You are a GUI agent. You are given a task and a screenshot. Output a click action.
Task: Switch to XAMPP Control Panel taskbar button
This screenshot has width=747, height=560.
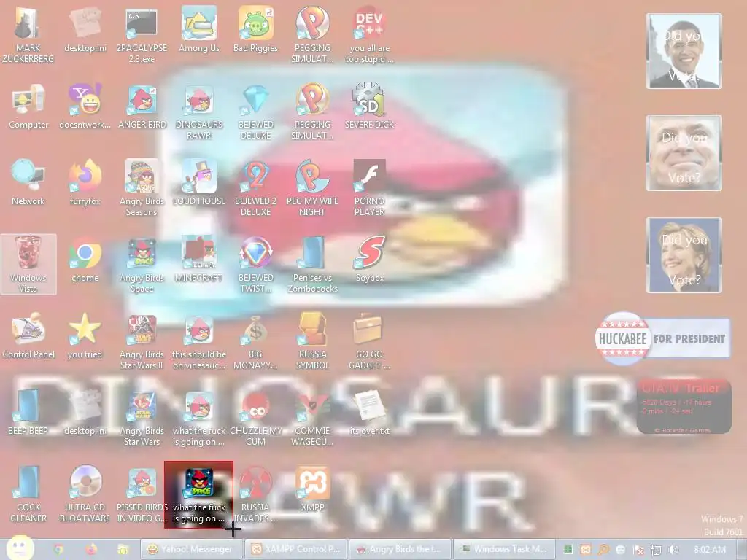tap(296, 549)
